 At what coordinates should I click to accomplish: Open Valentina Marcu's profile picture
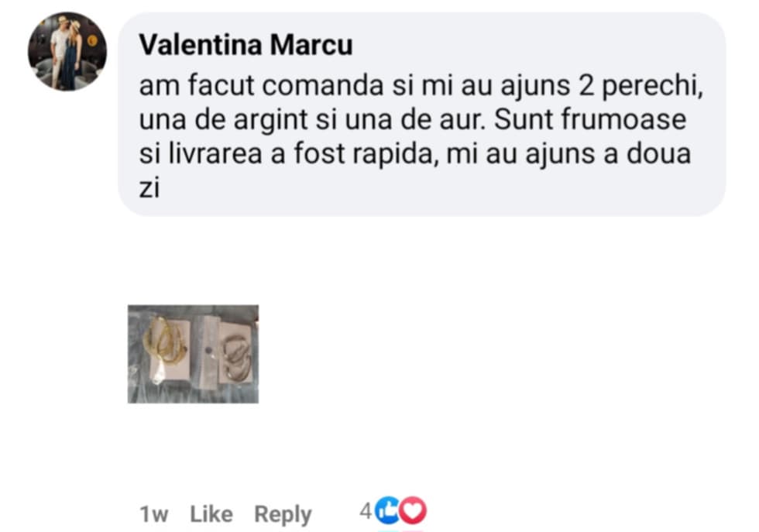click(67, 52)
